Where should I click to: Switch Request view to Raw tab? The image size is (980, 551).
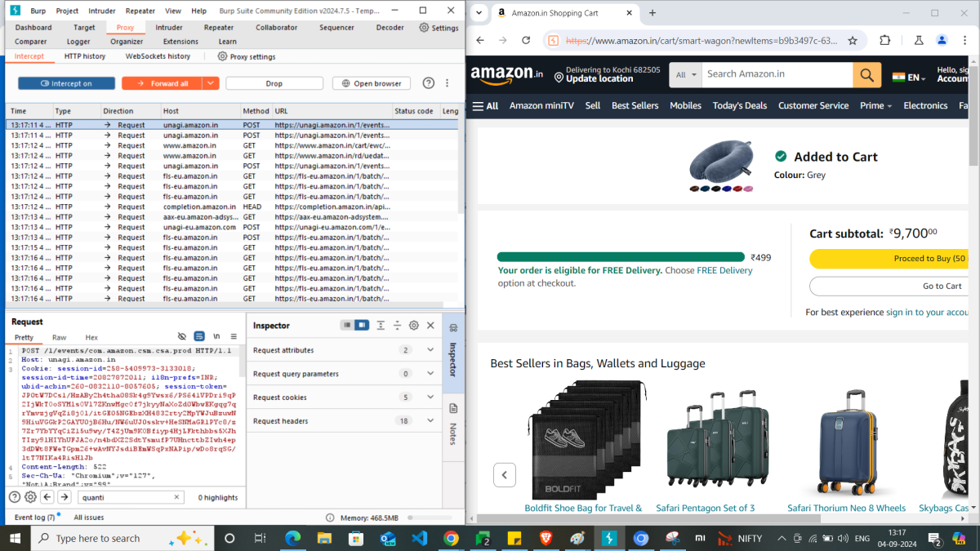pos(60,337)
